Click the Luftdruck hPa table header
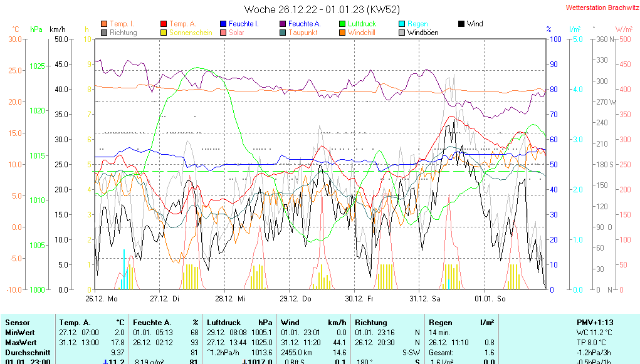640x364 pixels. pos(239,322)
